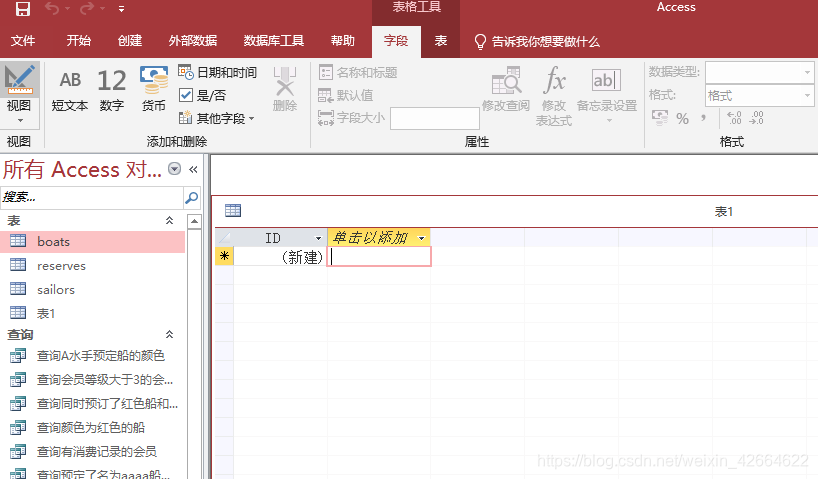Click decrease decimal places icon
Image resolution: width=818 pixels, height=479 pixels.
tap(756, 118)
